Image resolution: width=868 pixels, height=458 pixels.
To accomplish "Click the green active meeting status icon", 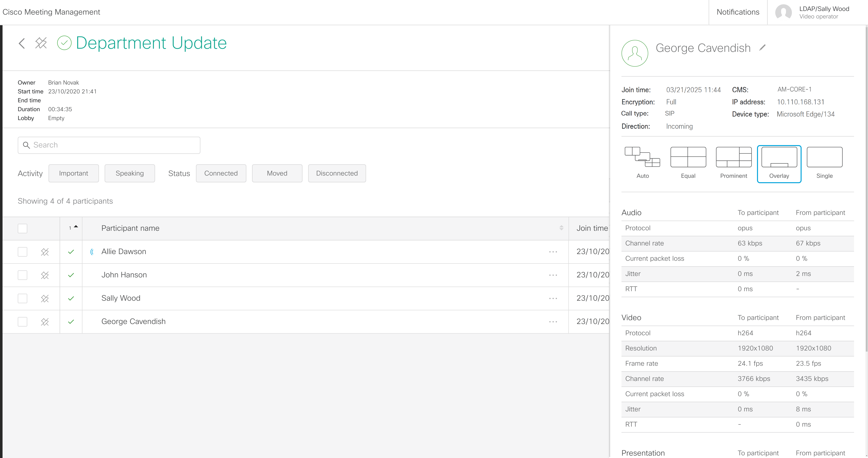I will point(64,43).
